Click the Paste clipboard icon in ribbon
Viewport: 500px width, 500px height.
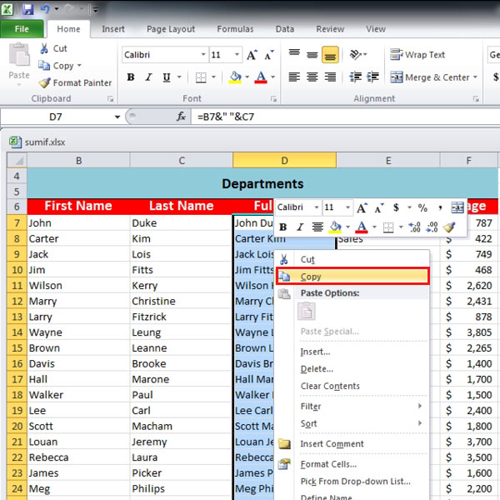pyautogui.click(x=19, y=55)
